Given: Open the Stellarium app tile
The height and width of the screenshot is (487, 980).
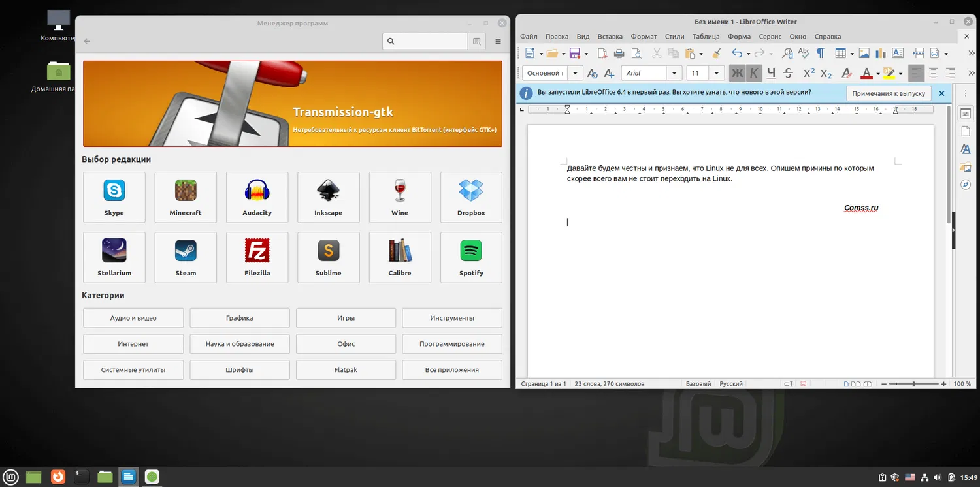Looking at the screenshot, I should (114, 257).
